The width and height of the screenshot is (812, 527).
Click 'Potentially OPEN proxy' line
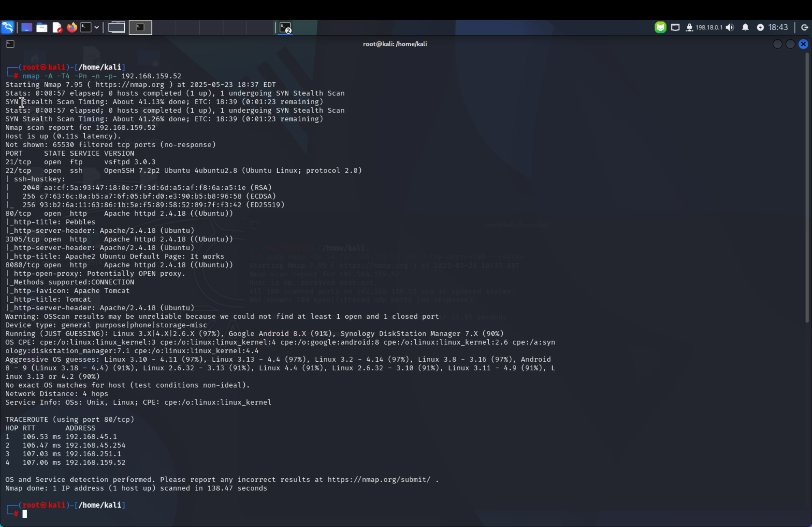point(95,274)
